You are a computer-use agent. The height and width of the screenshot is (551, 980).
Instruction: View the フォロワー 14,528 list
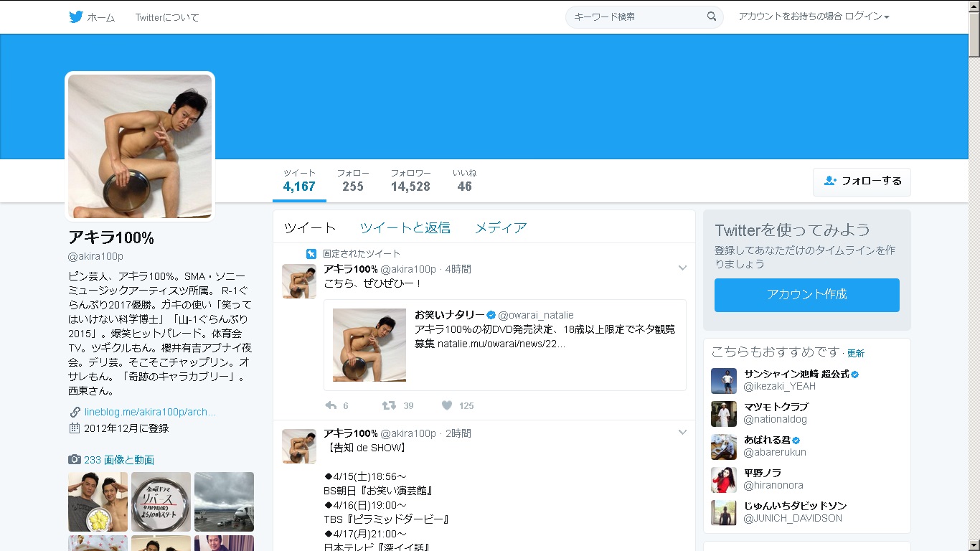410,181
